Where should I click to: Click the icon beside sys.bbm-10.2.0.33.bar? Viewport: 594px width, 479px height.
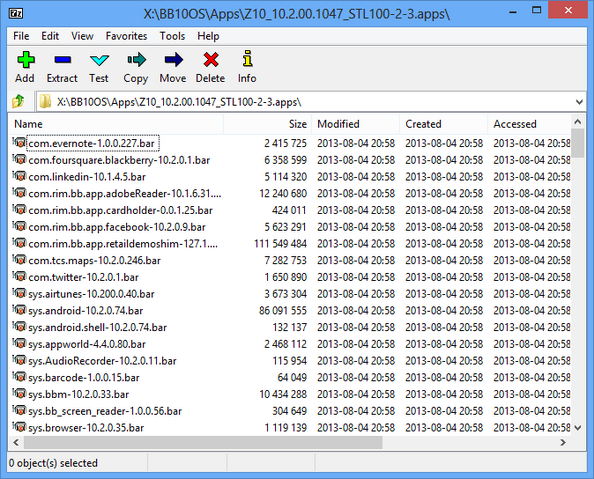19,394
